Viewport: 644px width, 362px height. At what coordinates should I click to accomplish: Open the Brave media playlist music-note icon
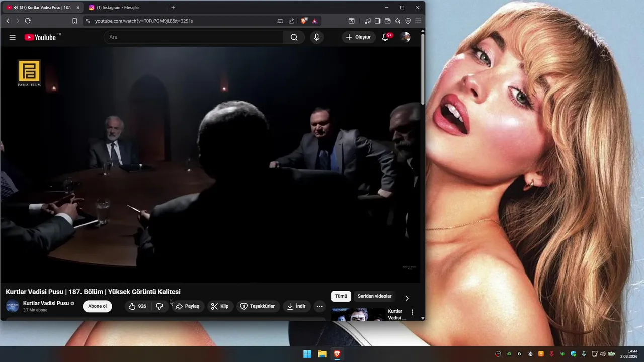(x=367, y=21)
